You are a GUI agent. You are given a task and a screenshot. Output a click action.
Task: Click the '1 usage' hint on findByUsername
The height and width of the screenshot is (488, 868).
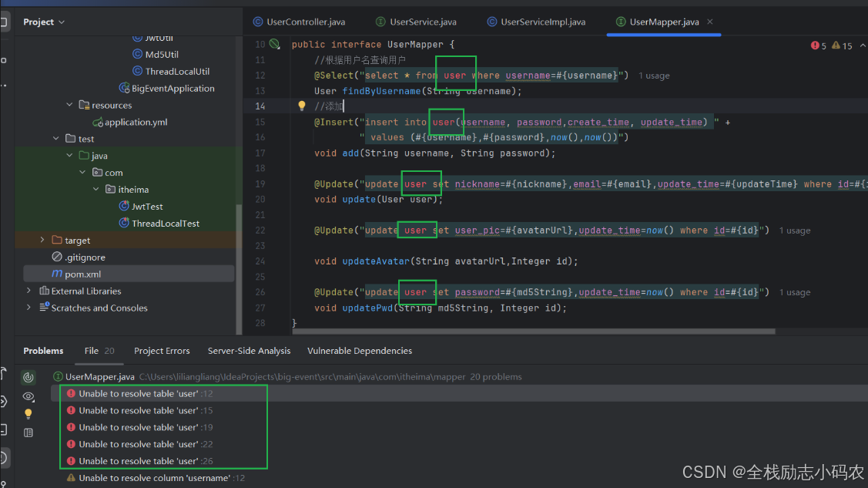(x=654, y=75)
